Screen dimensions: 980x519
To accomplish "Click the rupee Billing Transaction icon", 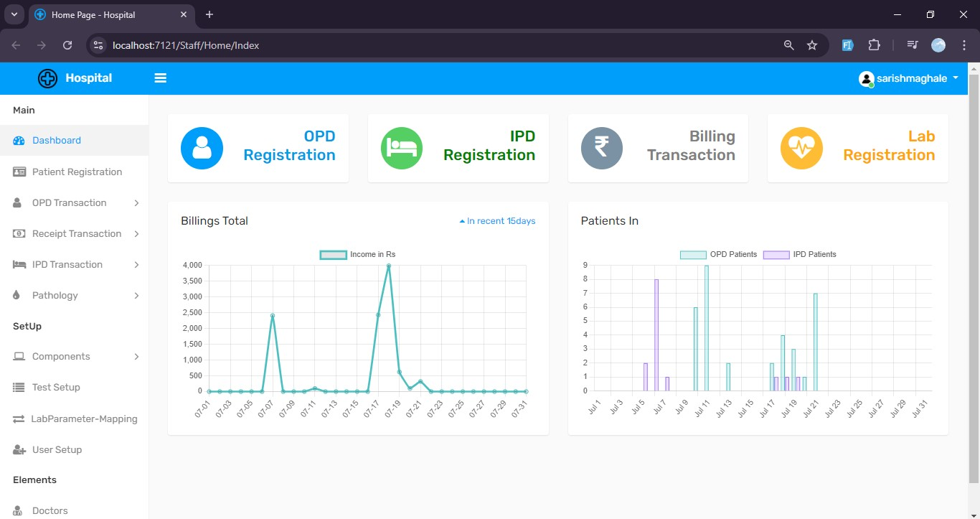I will click(x=602, y=148).
